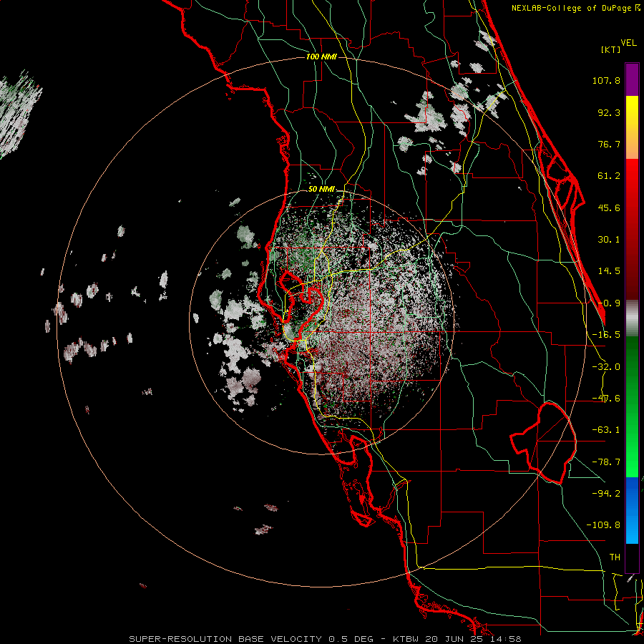The width and height of the screenshot is (644, 644).
Task: Select the 76.7 velocity scale value
Action: coord(609,144)
